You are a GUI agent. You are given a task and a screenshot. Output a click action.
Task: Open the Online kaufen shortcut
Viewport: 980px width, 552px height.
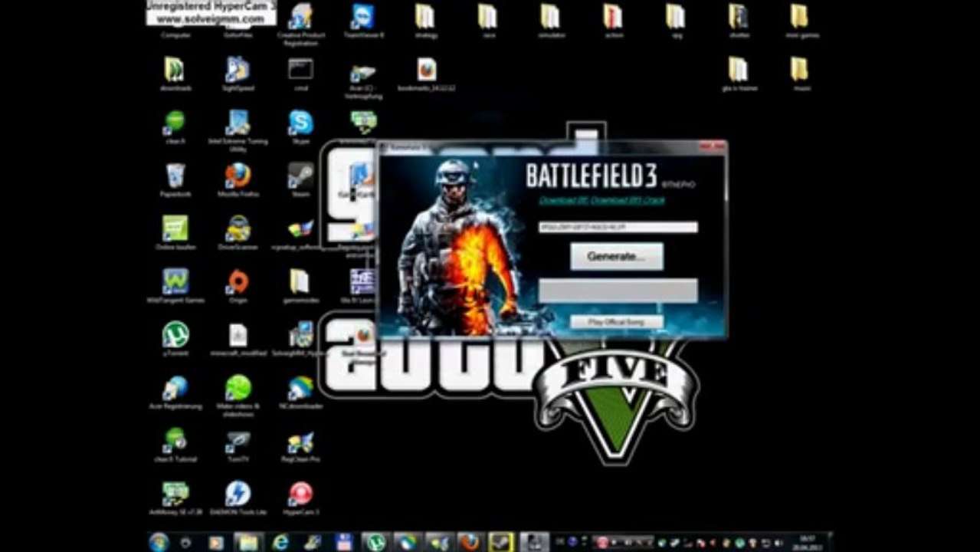[175, 233]
